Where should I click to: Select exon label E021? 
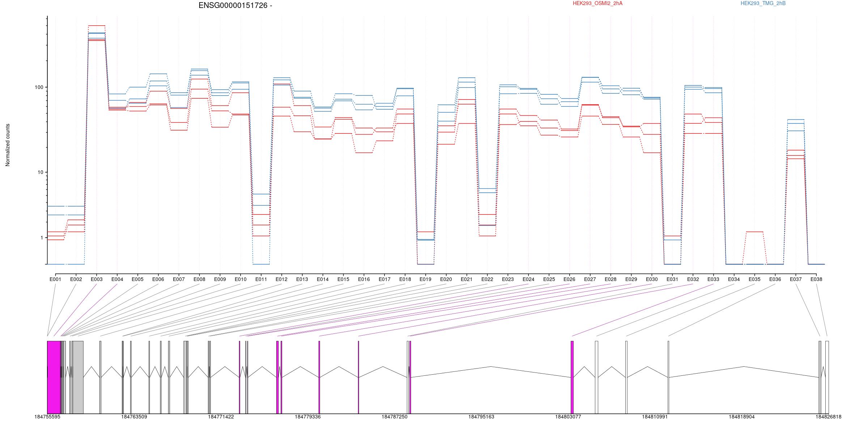click(x=467, y=279)
